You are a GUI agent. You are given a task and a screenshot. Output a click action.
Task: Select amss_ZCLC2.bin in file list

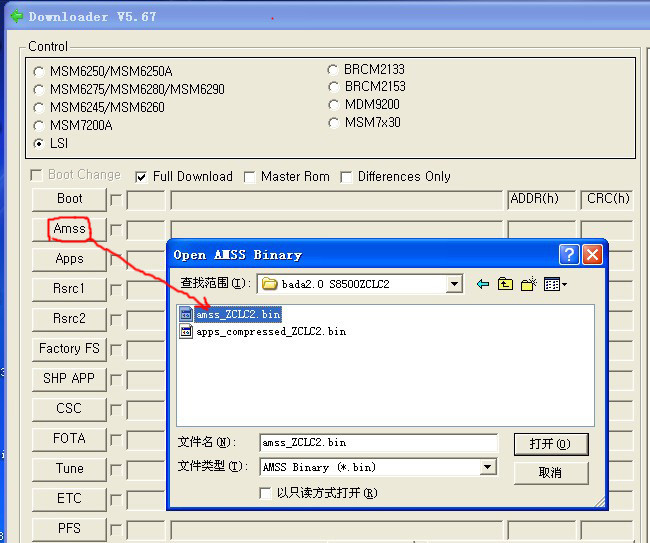click(238, 315)
